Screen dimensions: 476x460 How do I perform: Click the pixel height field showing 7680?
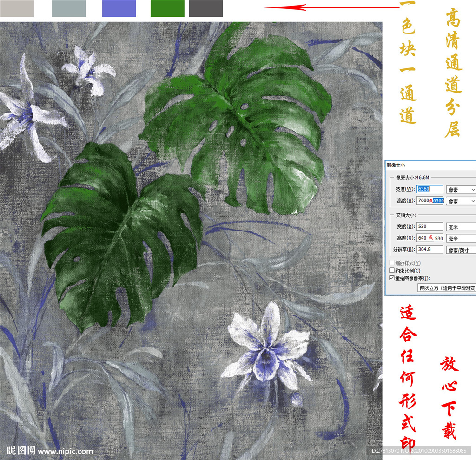tap(430, 200)
